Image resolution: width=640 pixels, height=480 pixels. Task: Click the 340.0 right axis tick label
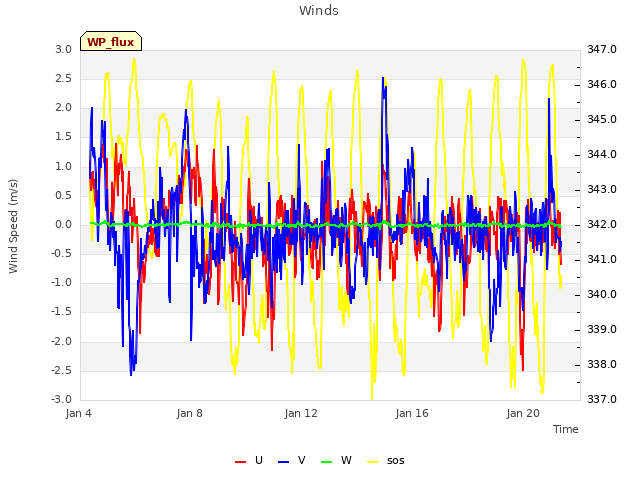coord(602,294)
